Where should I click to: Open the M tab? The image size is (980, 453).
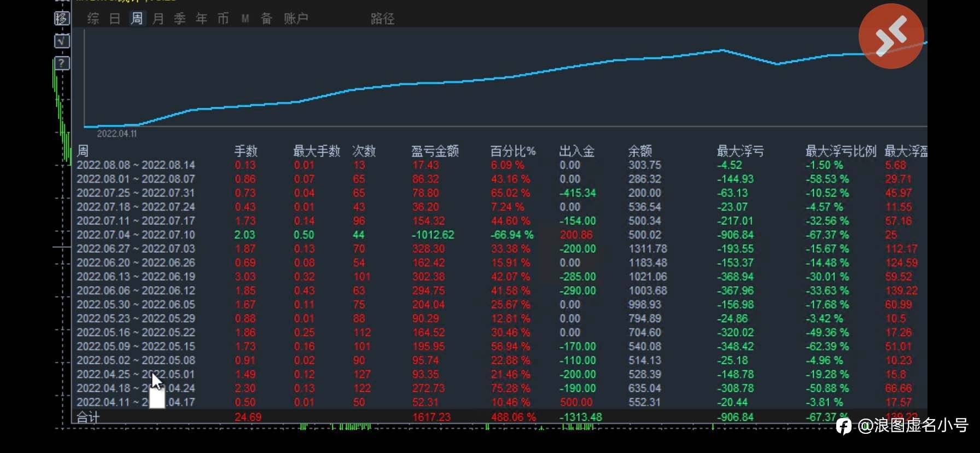click(245, 19)
